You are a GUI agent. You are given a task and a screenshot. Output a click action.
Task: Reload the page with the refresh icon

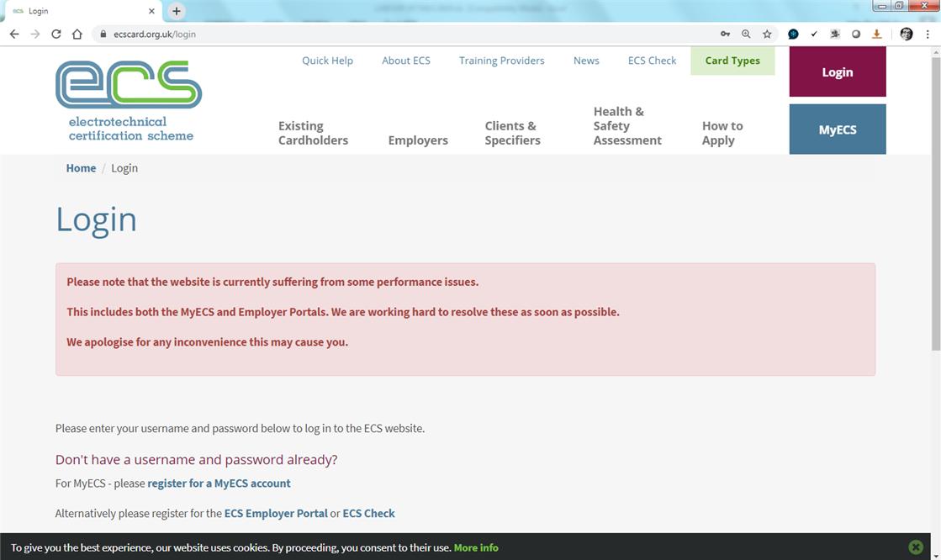(56, 34)
